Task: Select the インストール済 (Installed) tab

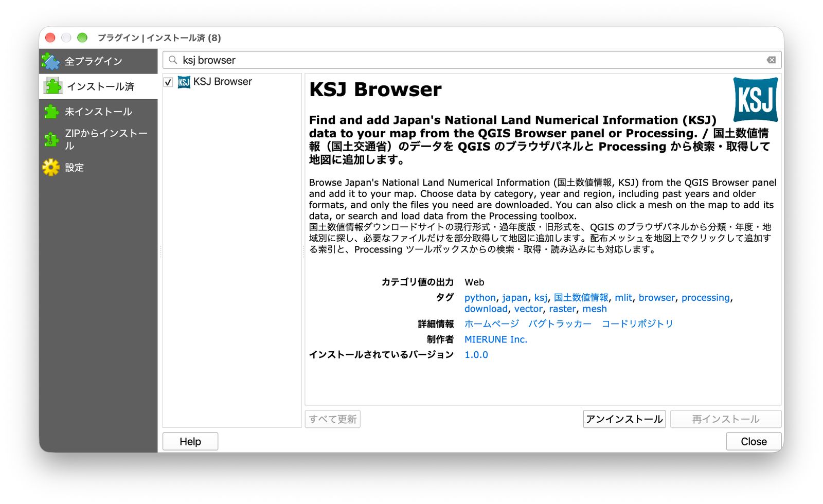Action: tap(98, 86)
